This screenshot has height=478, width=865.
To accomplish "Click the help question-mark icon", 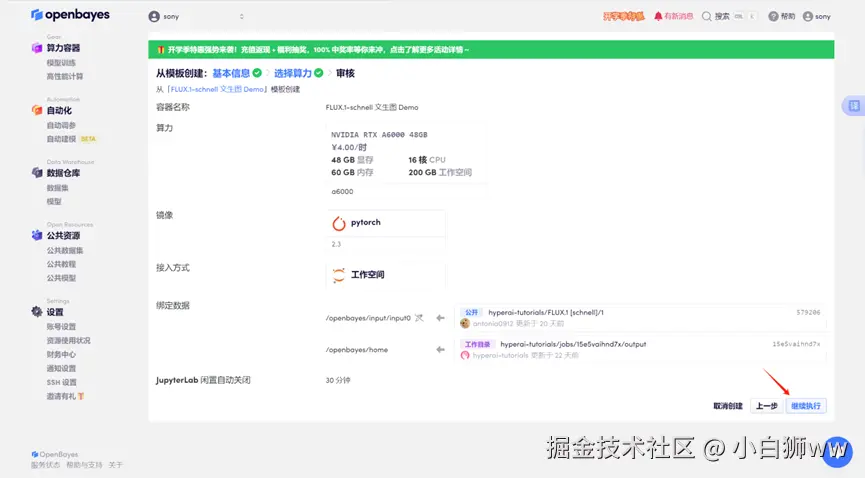I will coord(773,17).
